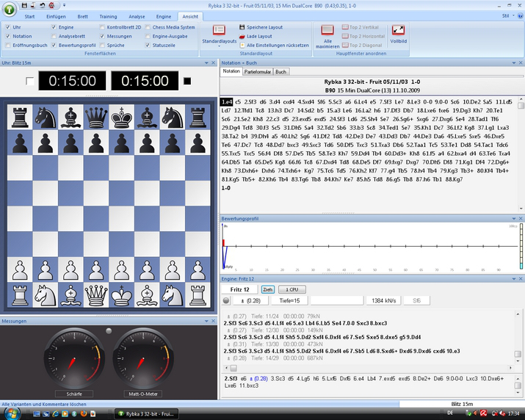The image size is (525, 420).
Task: Click the Zieh button in engine pane
Action: coord(267,290)
